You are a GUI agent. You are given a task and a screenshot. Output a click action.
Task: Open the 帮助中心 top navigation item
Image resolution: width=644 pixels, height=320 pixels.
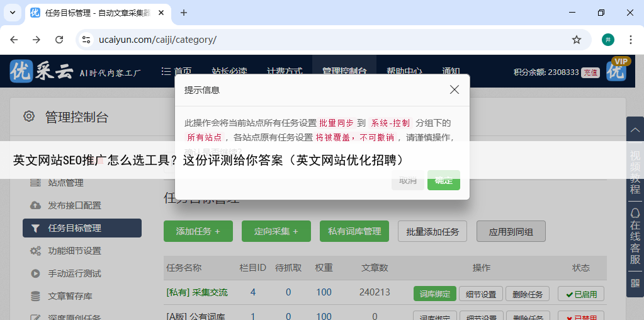[404, 71]
